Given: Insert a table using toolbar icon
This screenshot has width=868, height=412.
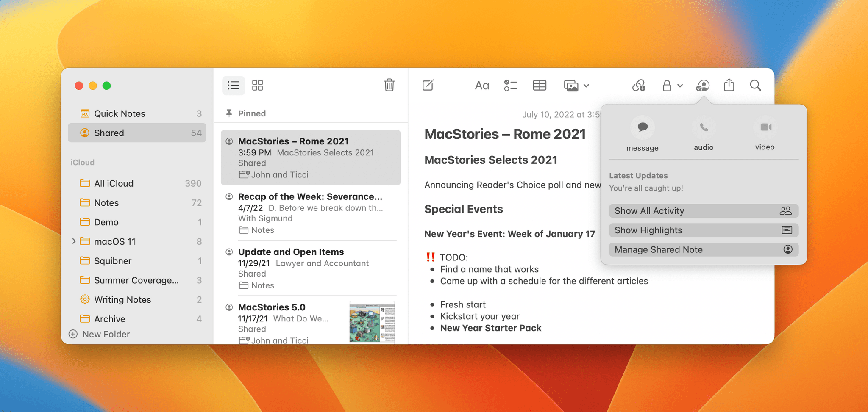Looking at the screenshot, I should point(539,86).
